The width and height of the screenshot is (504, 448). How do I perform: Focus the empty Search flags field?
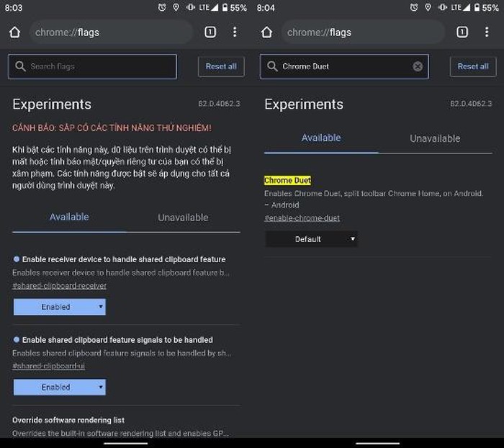point(93,66)
